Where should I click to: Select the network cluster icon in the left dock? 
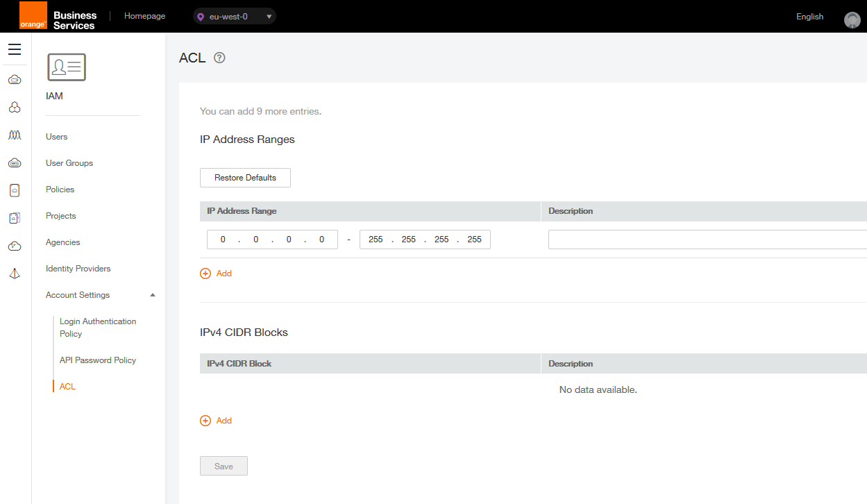coord(15,107)
